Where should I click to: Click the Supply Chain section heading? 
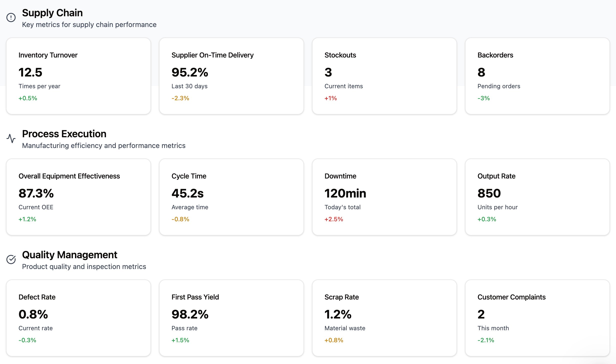pyautogui.click(x=52, y=13)
